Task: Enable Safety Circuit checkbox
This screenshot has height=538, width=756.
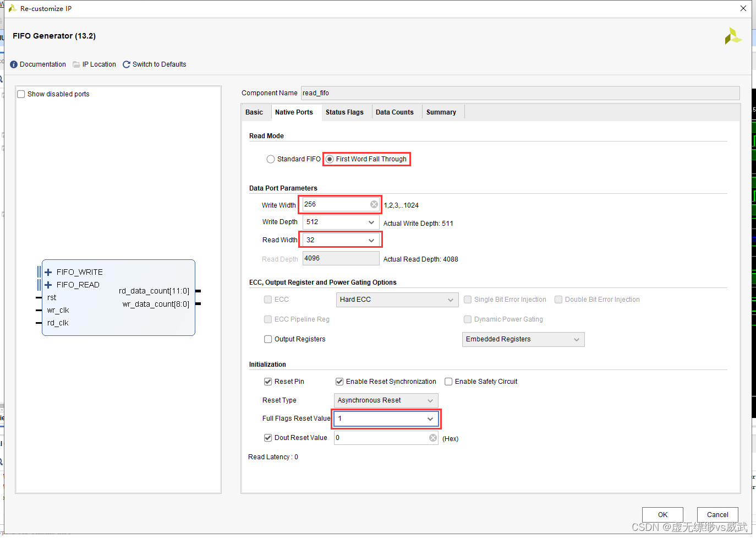Action: [448, 382]
